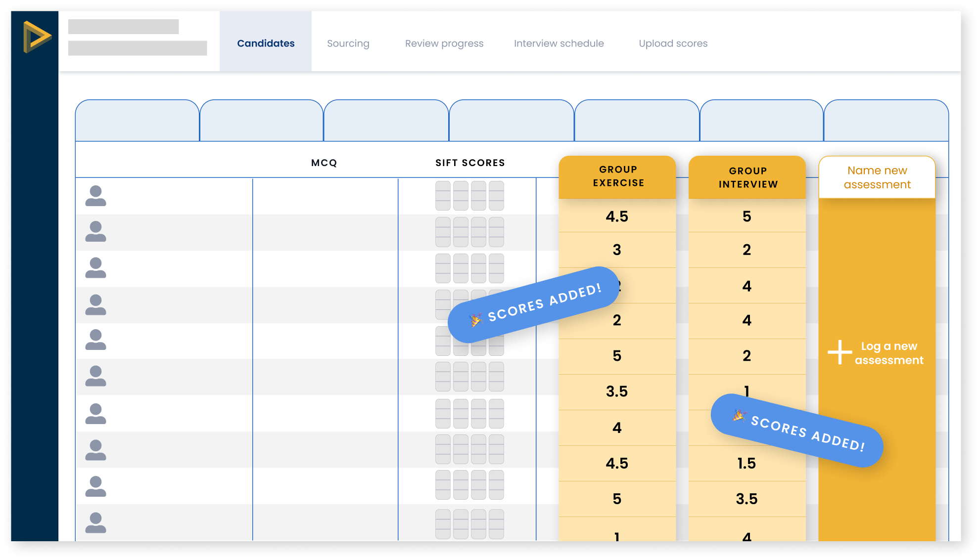Click the Group Interview column header

point(747,177)
